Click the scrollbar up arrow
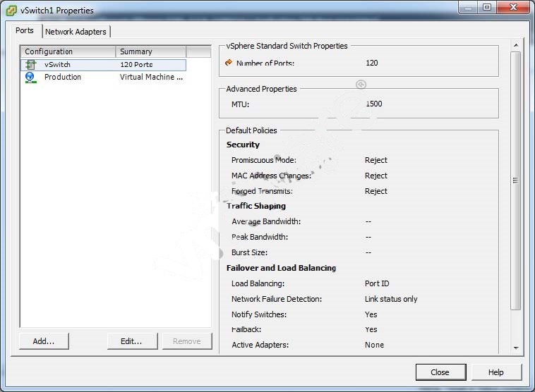This screenshot has width=535, height=392. coord(516,45)
